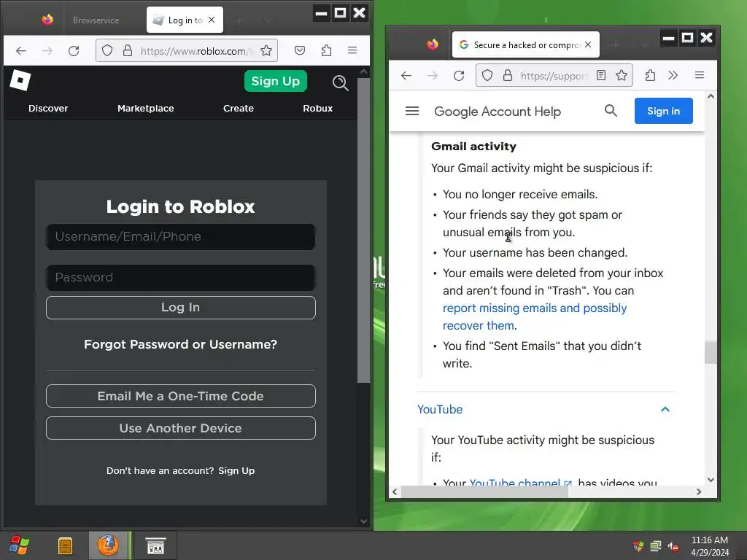The width and height of the screenshot is (747, 560).
Task: Open Firefox View icon in Google Help window
Action: click(x=433, y=44)
